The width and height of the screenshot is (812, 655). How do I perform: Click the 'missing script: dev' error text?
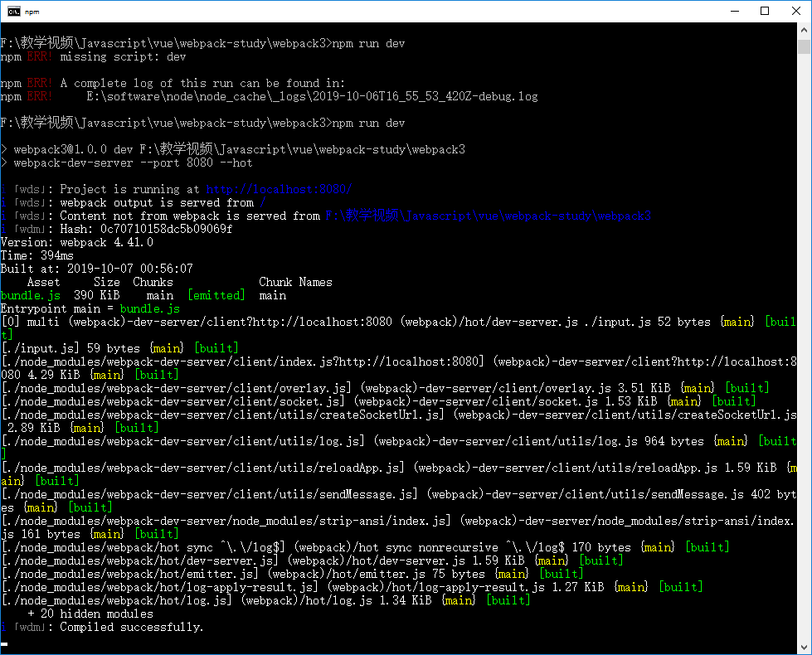pyautogui.click(x=124, y=56)
